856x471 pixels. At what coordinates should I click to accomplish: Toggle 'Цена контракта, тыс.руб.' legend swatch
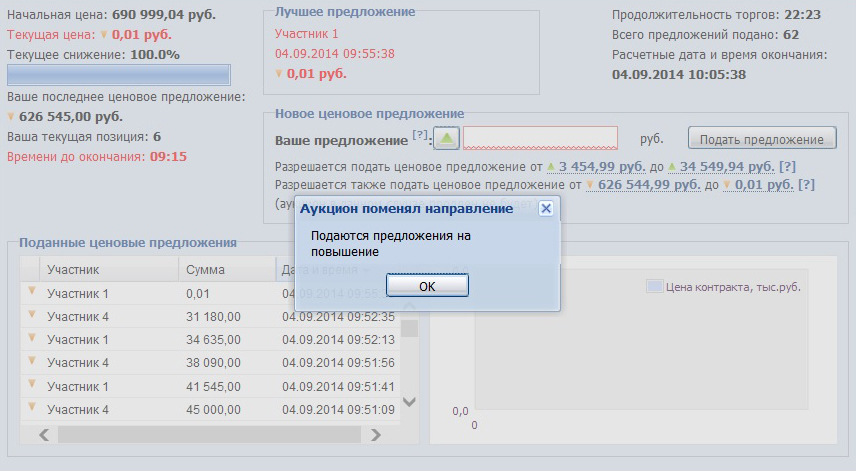click(654, 287)
